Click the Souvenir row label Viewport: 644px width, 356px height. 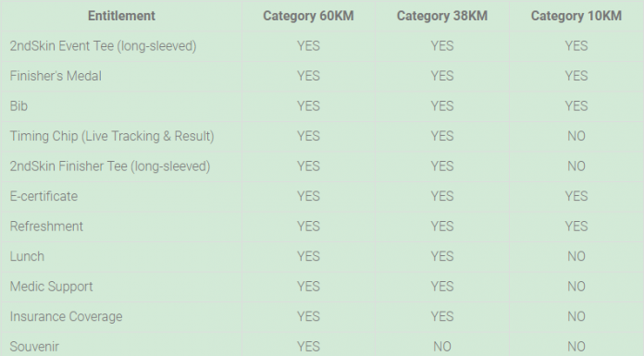pyautogui.click(x=34, y=347)
